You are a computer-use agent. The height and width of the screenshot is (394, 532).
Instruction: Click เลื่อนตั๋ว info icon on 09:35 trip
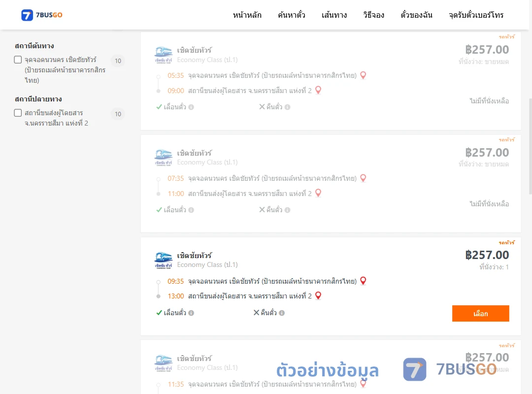[x=191, y=313]
